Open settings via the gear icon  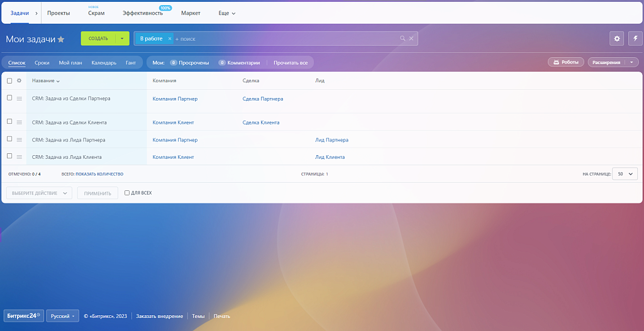point(616,39)
